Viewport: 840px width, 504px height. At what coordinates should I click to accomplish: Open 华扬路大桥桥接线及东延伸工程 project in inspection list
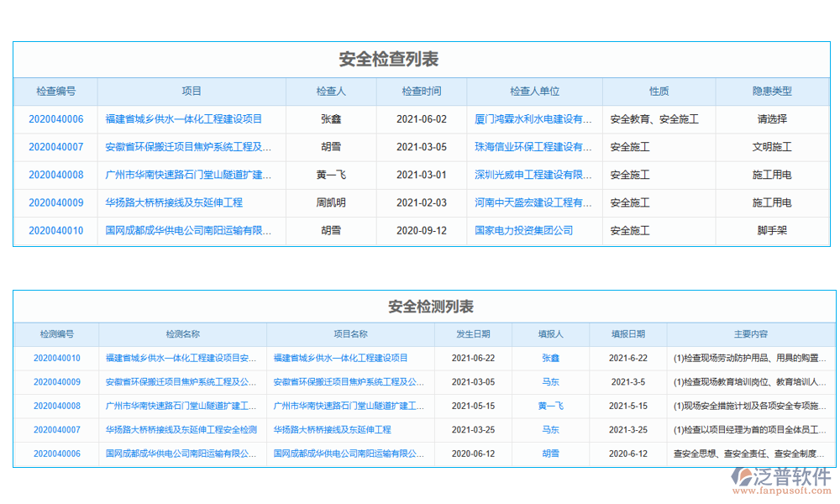click(174, 202)
